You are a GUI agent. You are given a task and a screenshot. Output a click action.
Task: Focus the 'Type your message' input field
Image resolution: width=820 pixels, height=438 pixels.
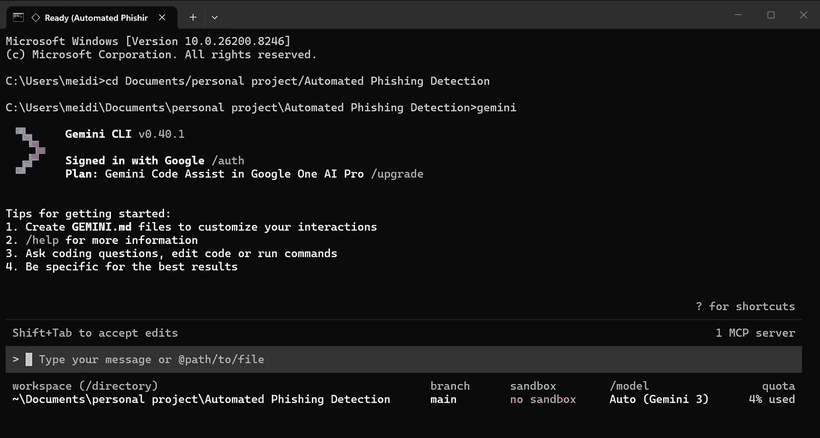point(403,359)
